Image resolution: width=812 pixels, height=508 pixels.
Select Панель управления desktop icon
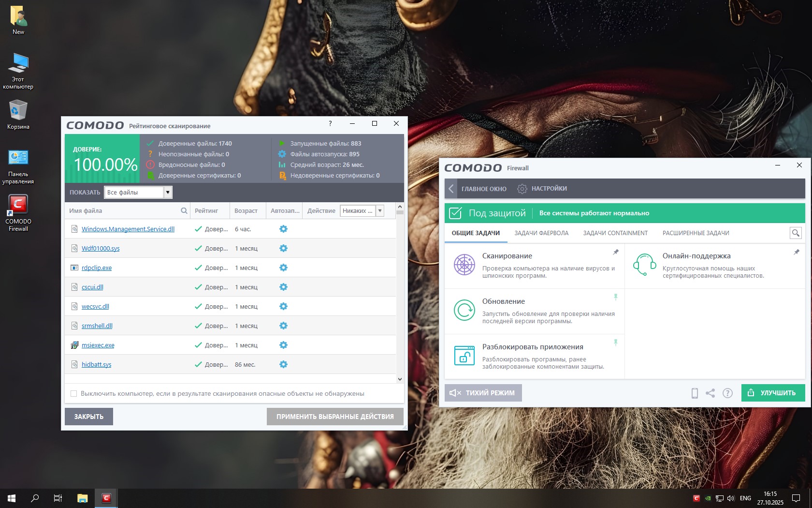coord(18,167)
